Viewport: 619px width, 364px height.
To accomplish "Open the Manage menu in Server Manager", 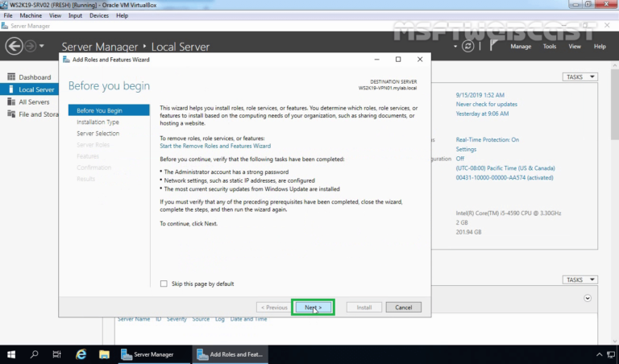I will point(521,47).
